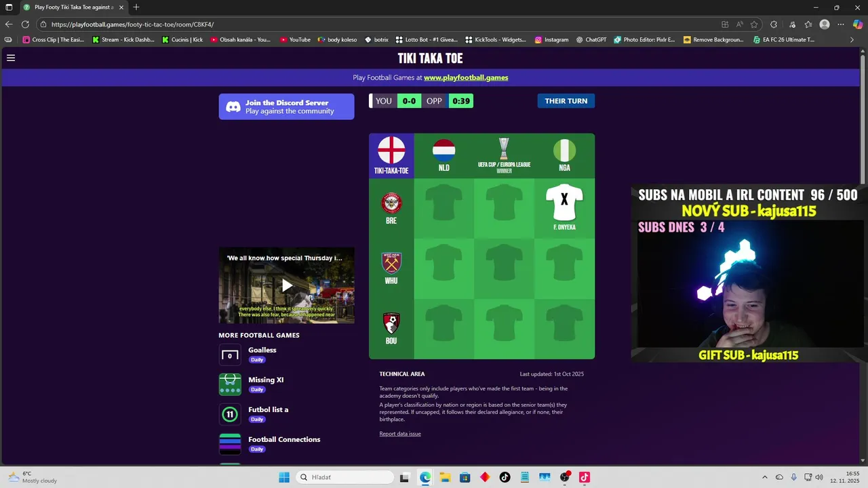
Task: Open the black TikTok taskbar icon
Action: (x=505, y=477)
